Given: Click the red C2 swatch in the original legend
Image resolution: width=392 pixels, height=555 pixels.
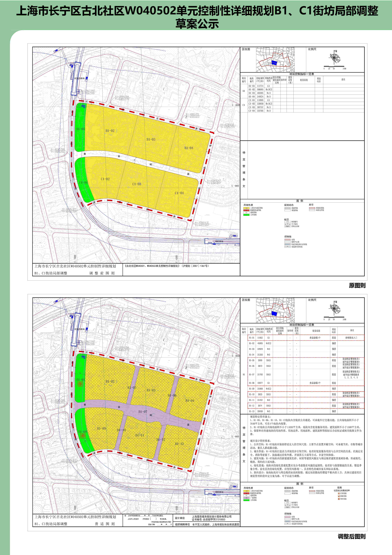Looking at the screenshot, I should pos(246,210).
